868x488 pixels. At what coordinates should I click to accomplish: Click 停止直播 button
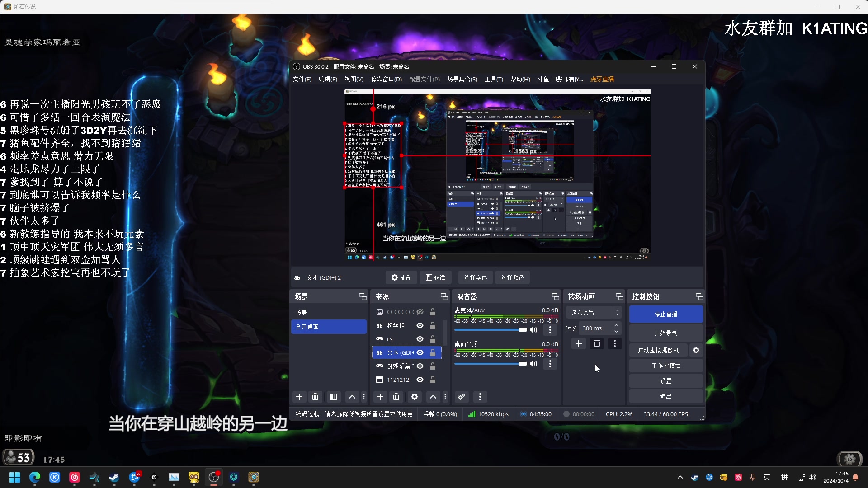tap(666, 314)
